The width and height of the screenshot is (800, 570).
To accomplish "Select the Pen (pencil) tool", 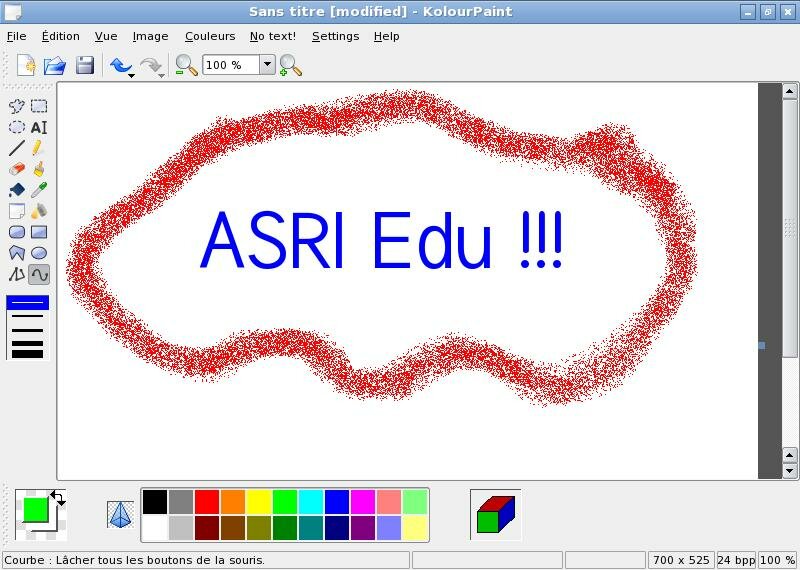I will pyautogui.click(x=39, y=148).
